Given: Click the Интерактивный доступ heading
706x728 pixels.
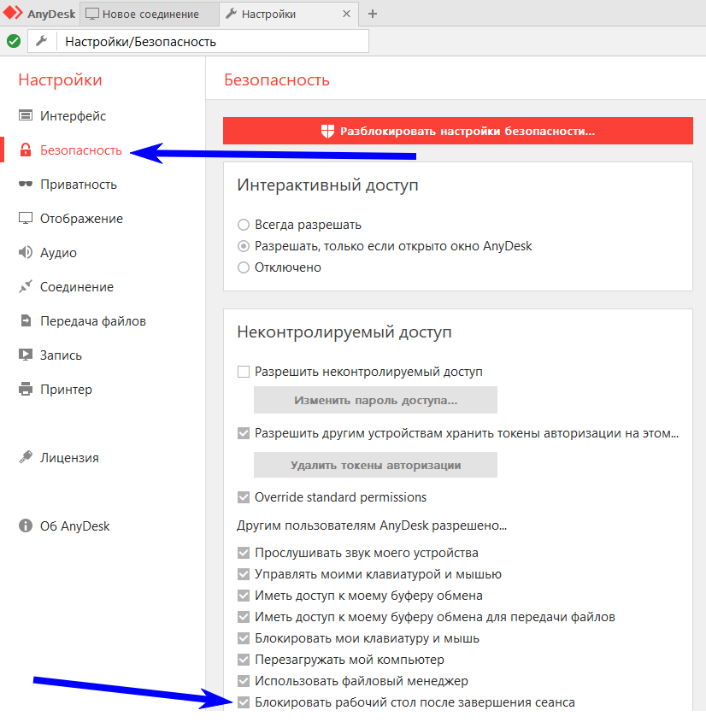Looking at the screenshot, I should click(x=327, y=185).
